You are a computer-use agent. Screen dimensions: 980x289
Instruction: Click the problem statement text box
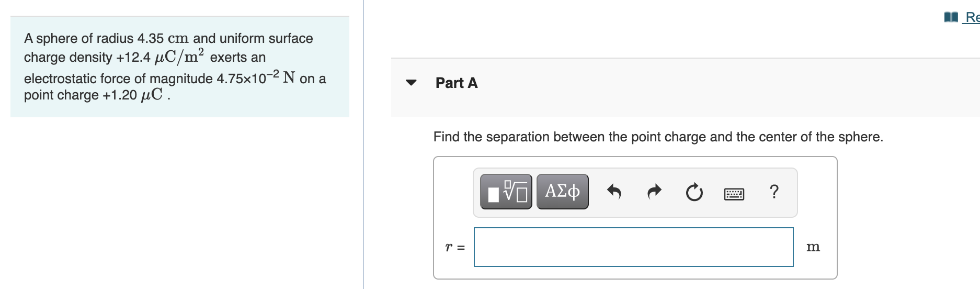[180, 66]
